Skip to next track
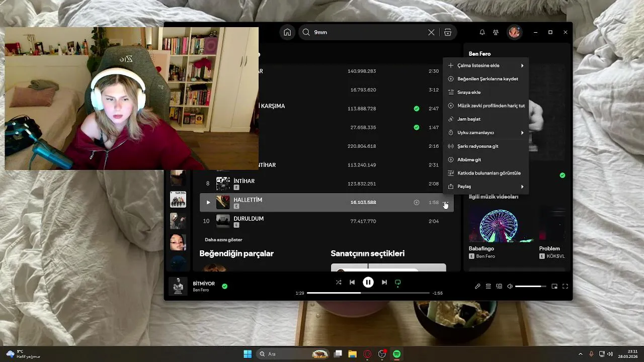644x362 pixels. tap(384, 283)
